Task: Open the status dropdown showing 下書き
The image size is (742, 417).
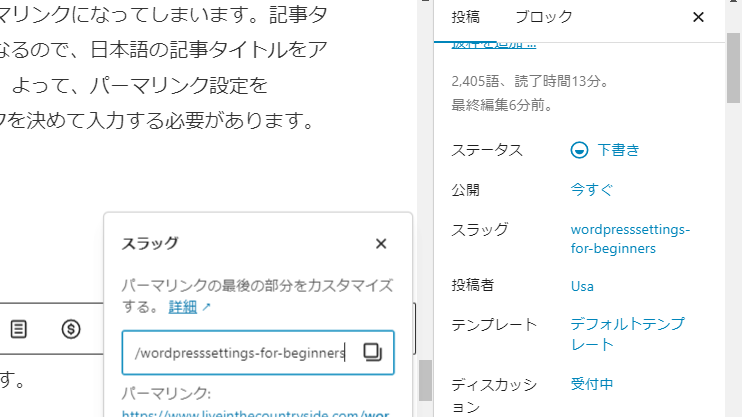Action: [617, 150]
